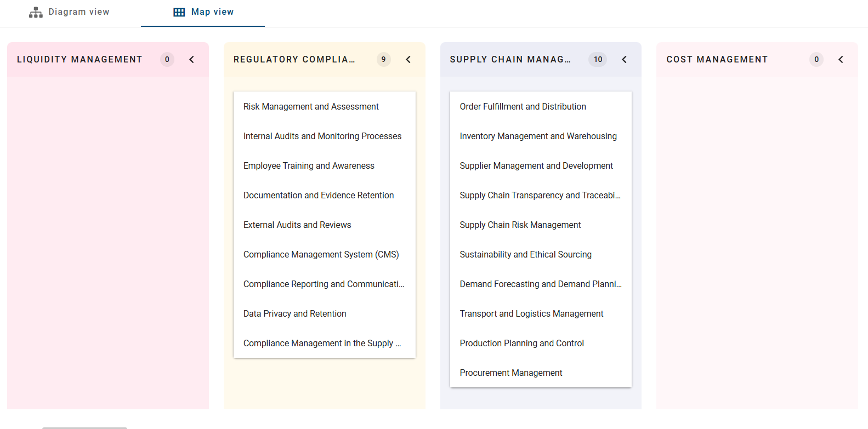Screen dimensions: 868x429
Task: Click the Supply Chain count badge 10
Action: [x=598, y=60]
